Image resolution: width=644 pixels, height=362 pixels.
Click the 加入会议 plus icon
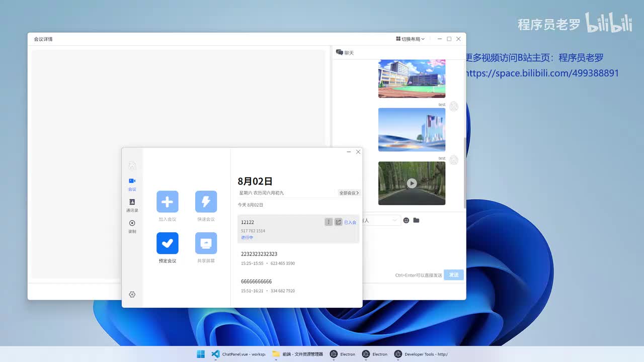(167, 202)
